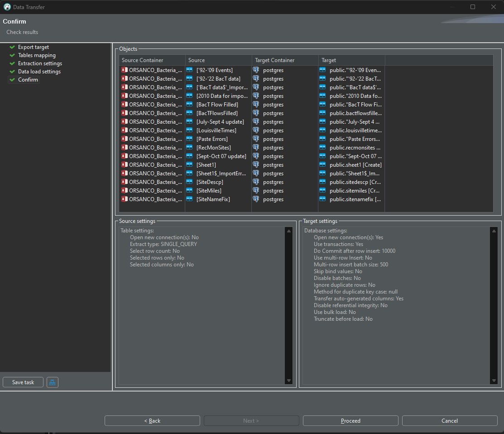This screenshot has height=434, width=504.
Task: Go to Data load settings step
Action: coord(39,72)
